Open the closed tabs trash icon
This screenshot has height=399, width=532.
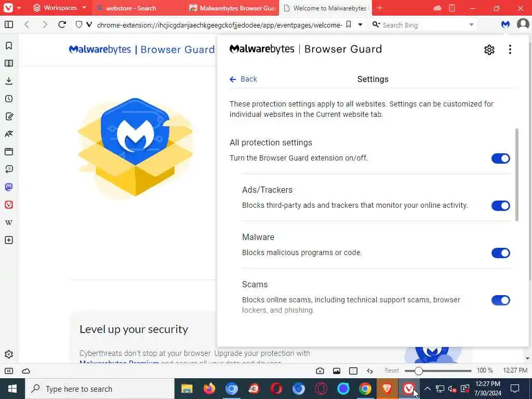pyautogui.click(x=452, y=8)
